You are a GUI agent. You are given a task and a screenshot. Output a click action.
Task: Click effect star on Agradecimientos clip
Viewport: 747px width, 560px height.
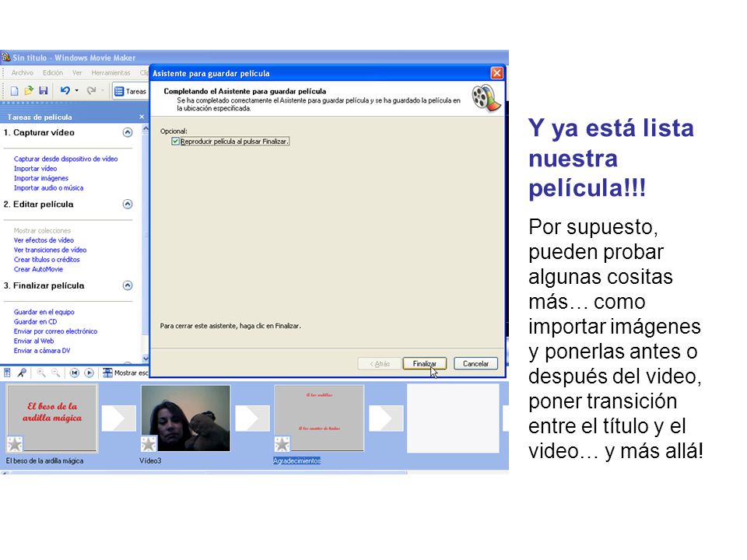pos(282,444)
